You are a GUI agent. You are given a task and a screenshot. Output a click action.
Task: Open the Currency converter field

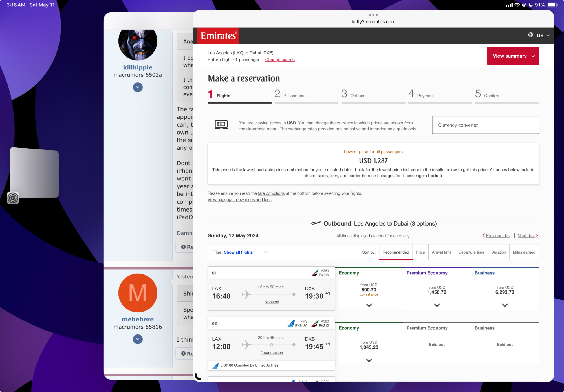(485, 125)
